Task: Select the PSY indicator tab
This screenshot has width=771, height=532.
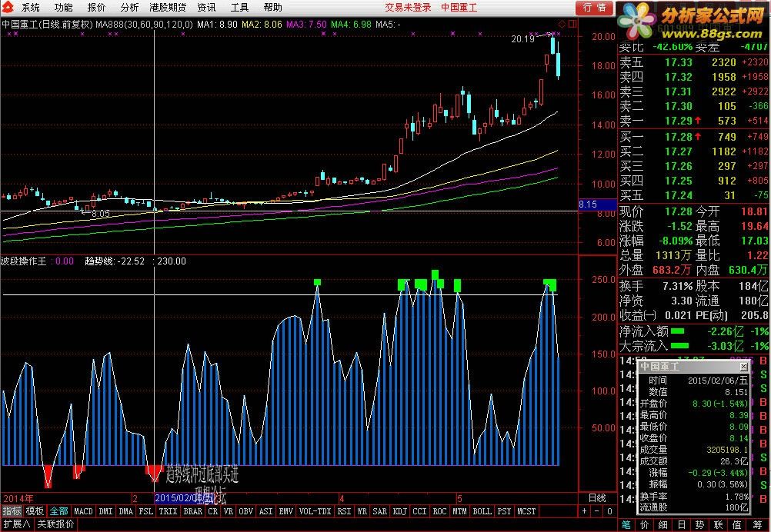Action: (504, 511)
